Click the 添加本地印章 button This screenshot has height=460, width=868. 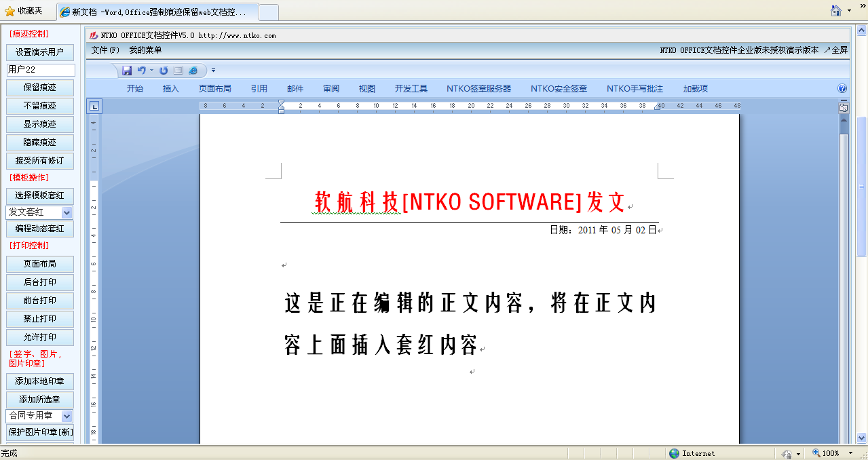tap(40, 381)
